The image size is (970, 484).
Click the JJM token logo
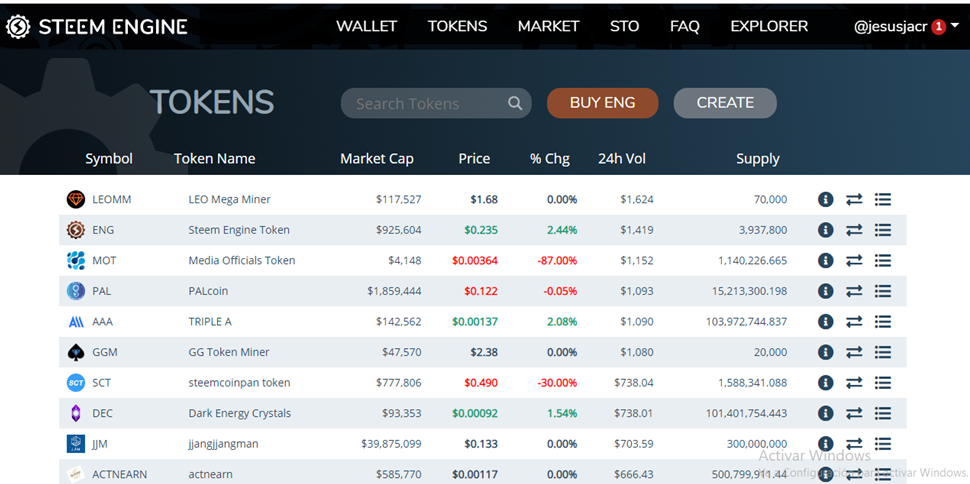coord(75,444)
